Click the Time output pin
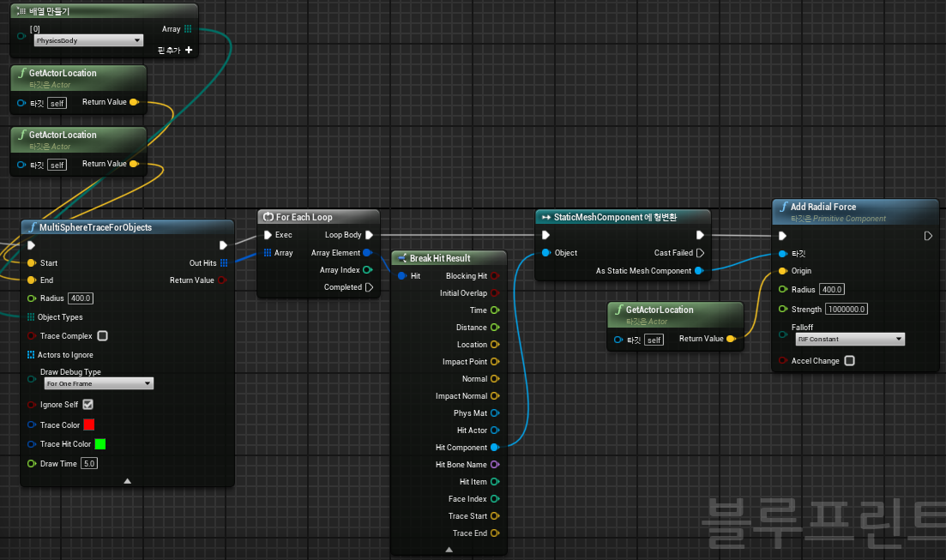This screenshot has height=560, width=946. point(495,310)
